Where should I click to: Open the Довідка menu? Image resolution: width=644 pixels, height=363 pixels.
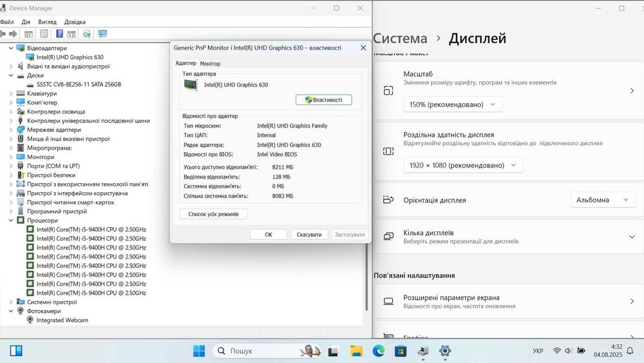point(75,22)
